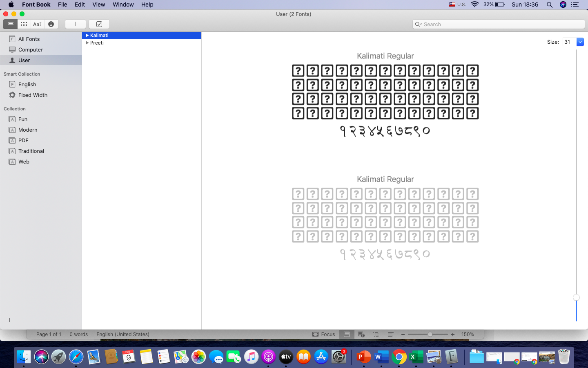
Task: Open the File menu
Action: coord(62,4)
